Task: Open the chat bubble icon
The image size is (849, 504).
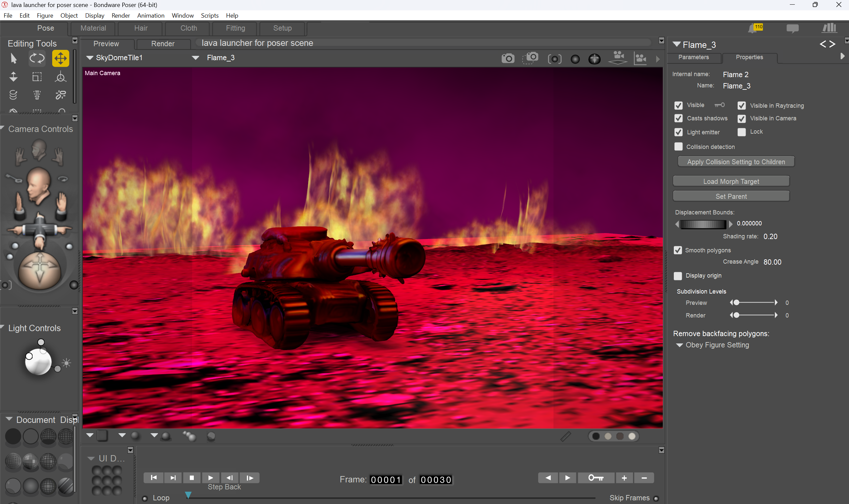Action: 792,29
